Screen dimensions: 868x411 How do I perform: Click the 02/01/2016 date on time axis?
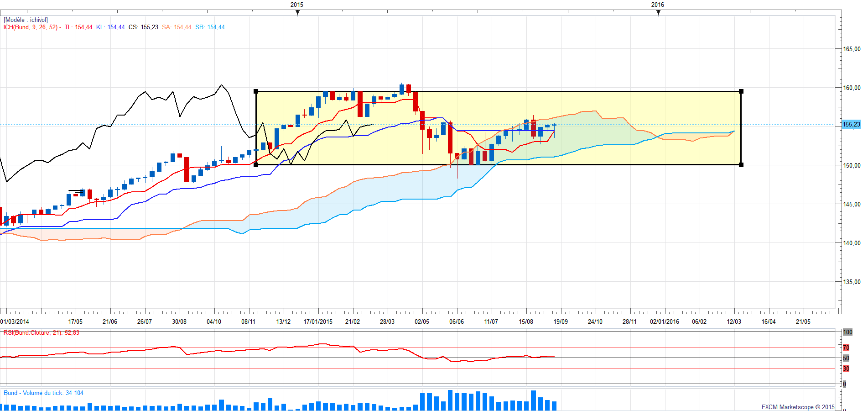click(665, 321)
